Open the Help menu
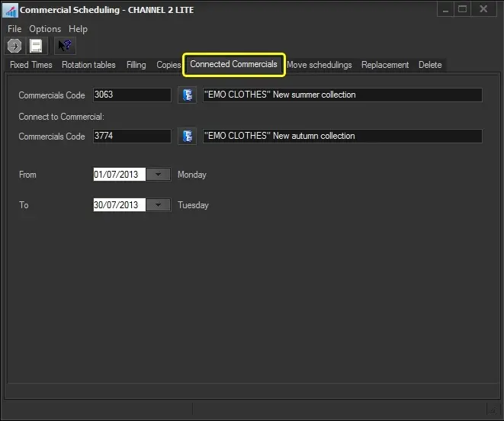Image resolution: width=504 pixels, height=421 pixels. (78, 29)
